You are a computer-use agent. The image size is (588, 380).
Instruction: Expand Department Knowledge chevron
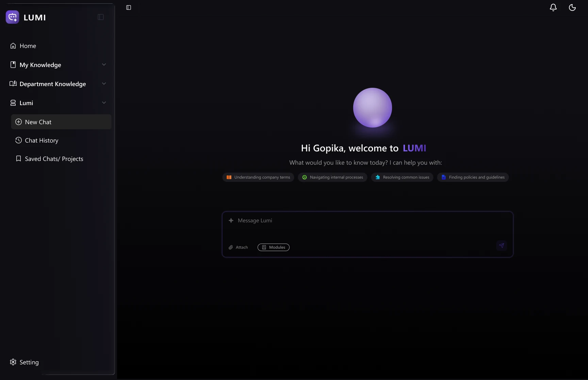pos(104,84)
